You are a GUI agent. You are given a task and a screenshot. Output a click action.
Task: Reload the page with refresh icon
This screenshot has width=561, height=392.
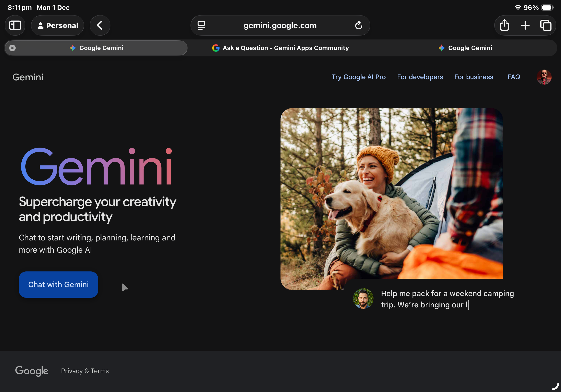click(358, 25)
